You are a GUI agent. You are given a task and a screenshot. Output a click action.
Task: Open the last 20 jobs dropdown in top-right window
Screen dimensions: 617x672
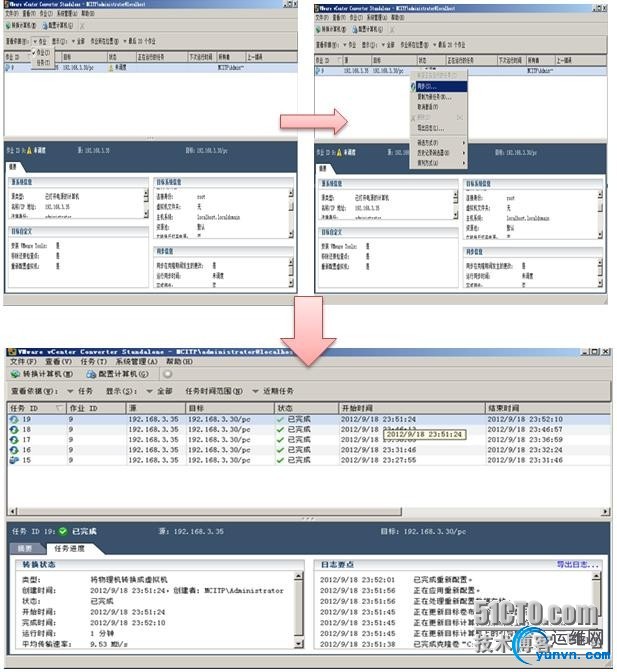click(x=449, y=45)
